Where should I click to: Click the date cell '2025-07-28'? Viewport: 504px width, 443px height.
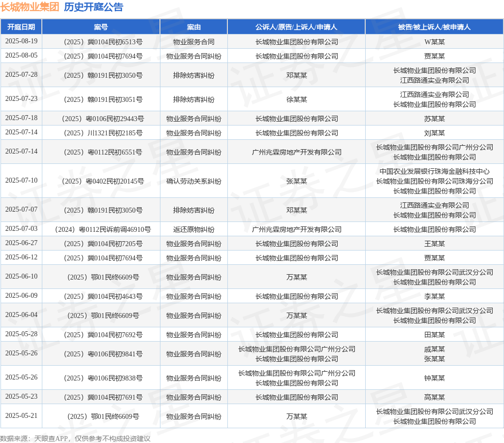click(21, 75)
